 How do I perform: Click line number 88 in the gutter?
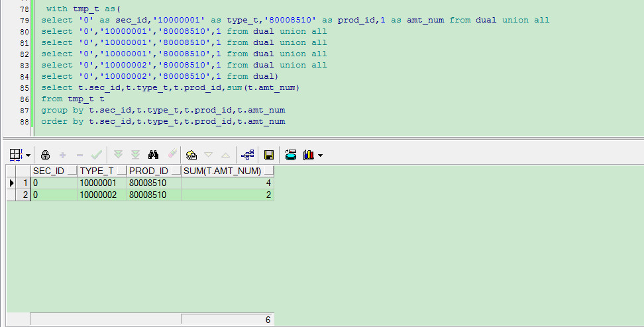click(25, 122)
